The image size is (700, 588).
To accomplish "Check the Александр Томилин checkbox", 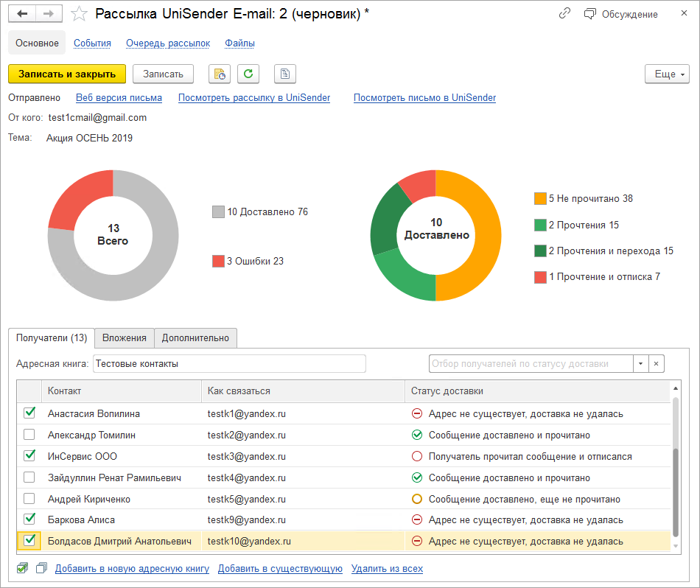I will tap(29, 435).
